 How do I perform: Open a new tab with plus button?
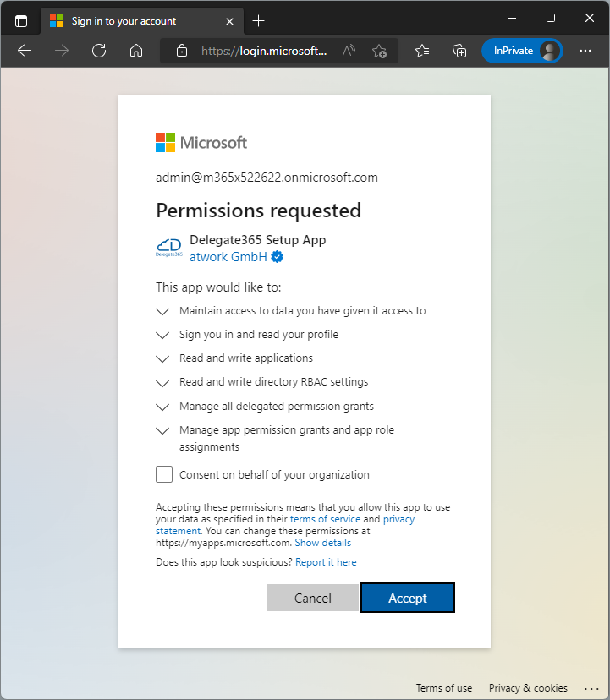(x=259, y=20)
